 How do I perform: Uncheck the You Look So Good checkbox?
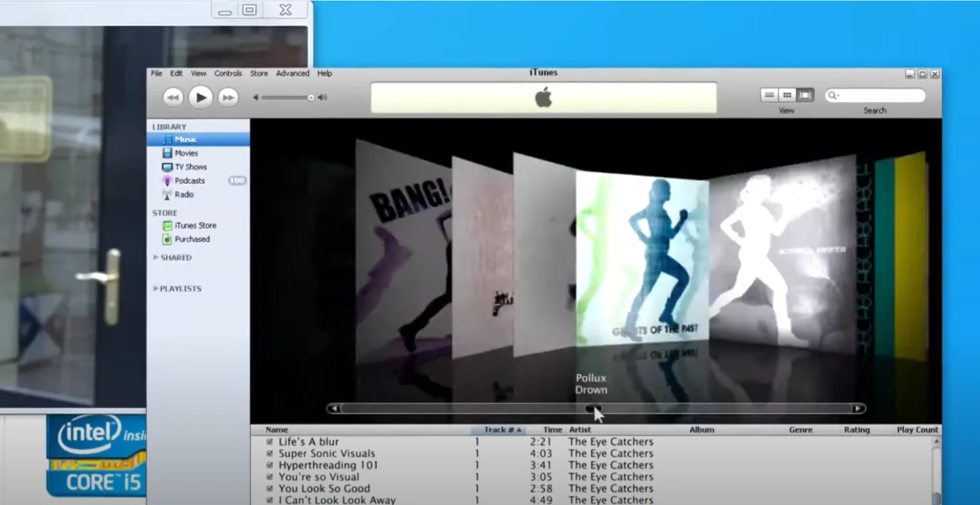point(269,488)
